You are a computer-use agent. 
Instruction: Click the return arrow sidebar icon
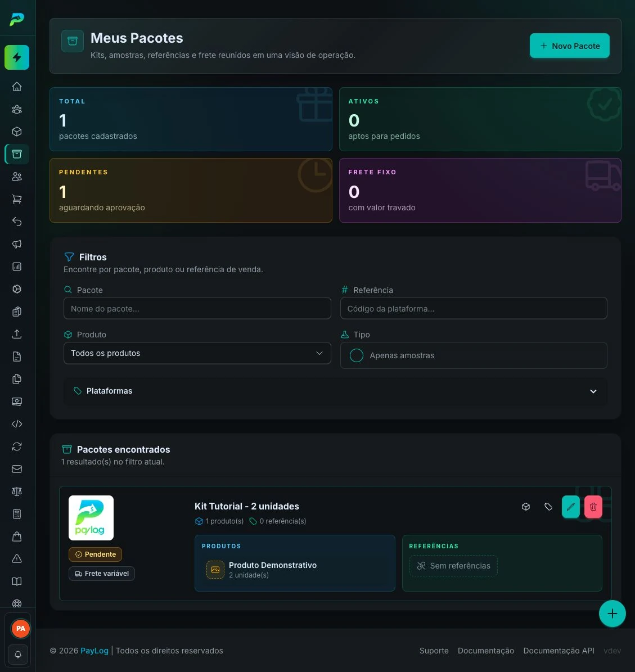click(x=17, y=222)
